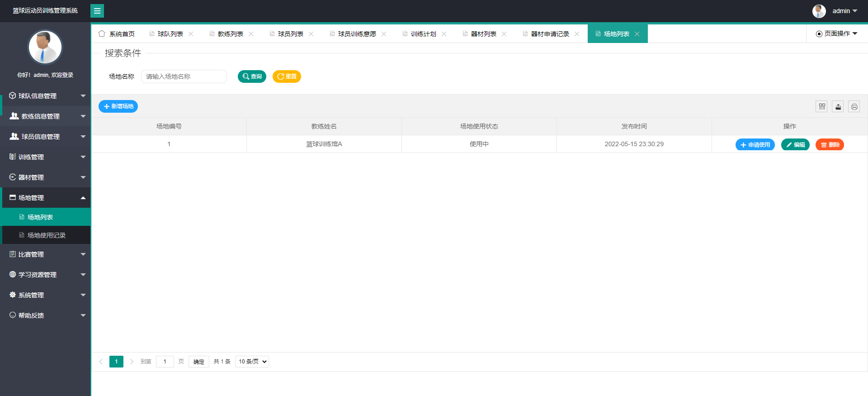Focus the 场地名称 search input
The width and height of the screenshot is (868, 396).
(x=184, y=76)
